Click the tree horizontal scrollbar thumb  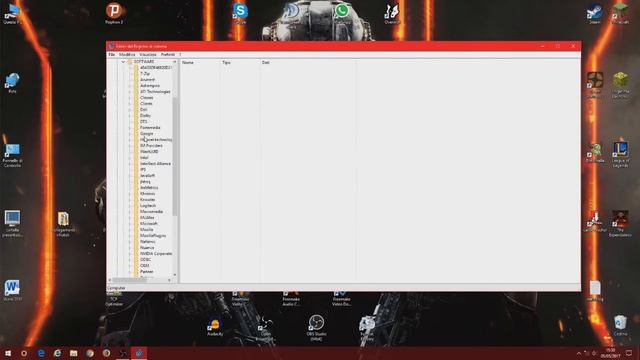point(129,280)
